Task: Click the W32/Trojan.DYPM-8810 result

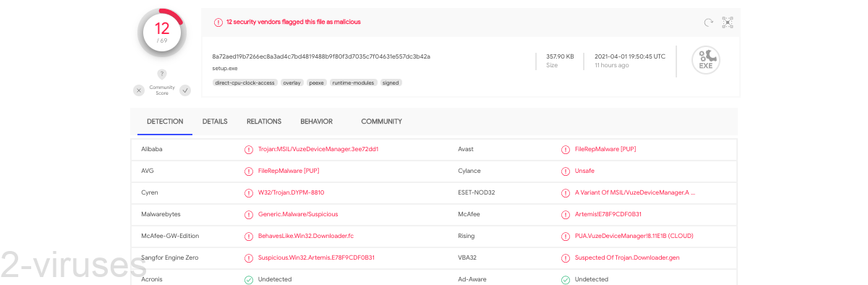Action: (x=291, y=193)
